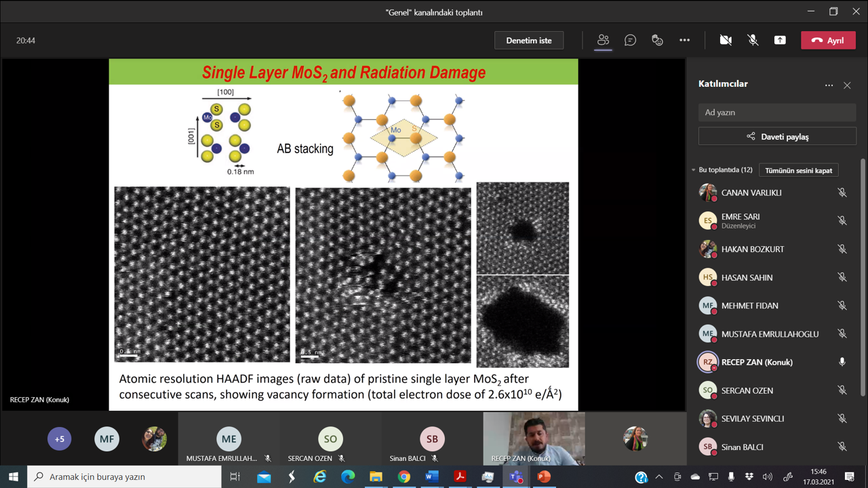Open Word from the taskbar
This screenshot has height=488, width=868.
click(x=432, y=478)
